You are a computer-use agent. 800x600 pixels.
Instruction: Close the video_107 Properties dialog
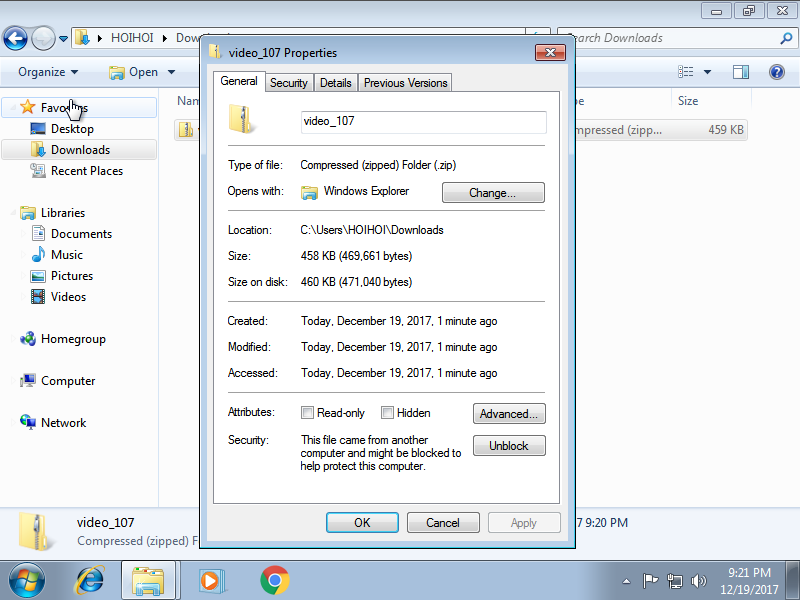[551, 53]
